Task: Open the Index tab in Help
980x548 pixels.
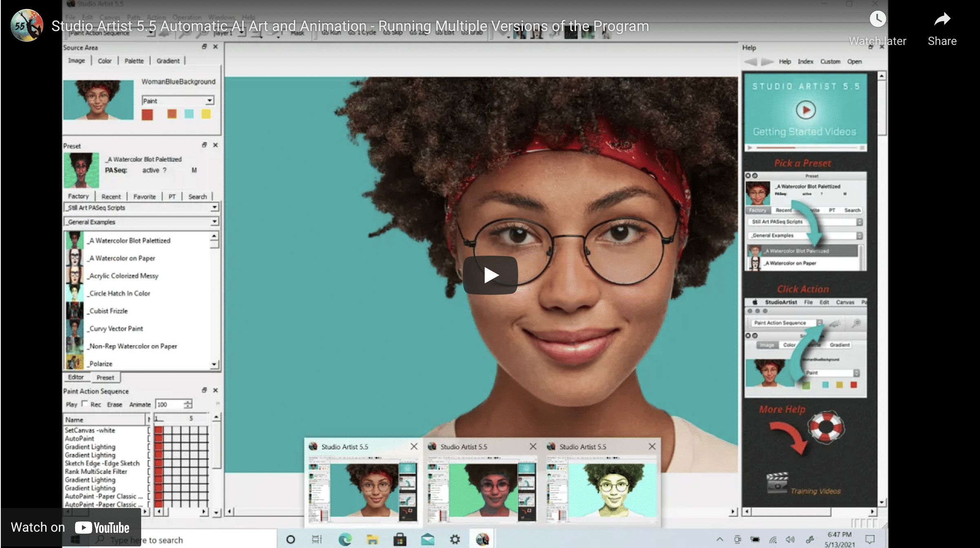Action: tap(805, 62)
